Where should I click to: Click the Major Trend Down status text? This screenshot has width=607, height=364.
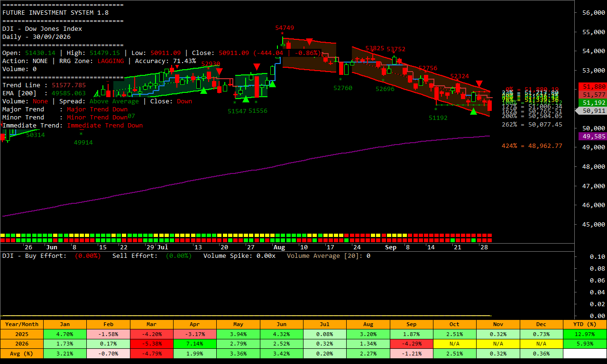pyautogui.click(x=97, y=109)
